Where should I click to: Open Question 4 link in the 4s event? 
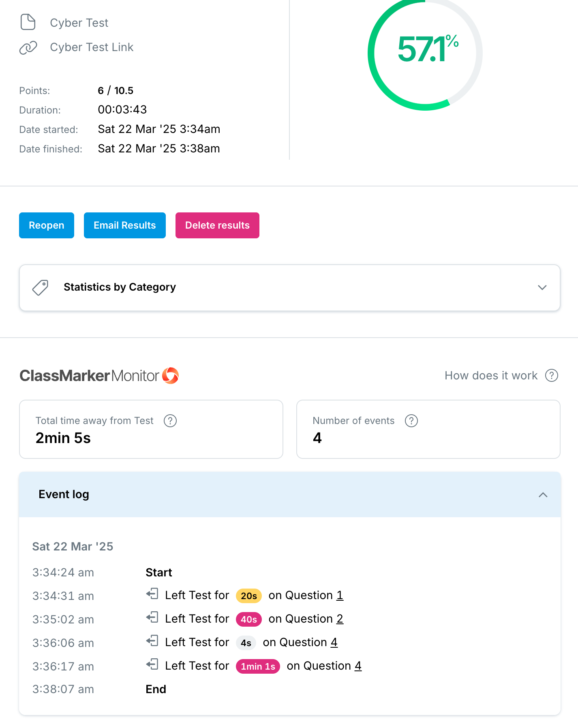point(334,642)
